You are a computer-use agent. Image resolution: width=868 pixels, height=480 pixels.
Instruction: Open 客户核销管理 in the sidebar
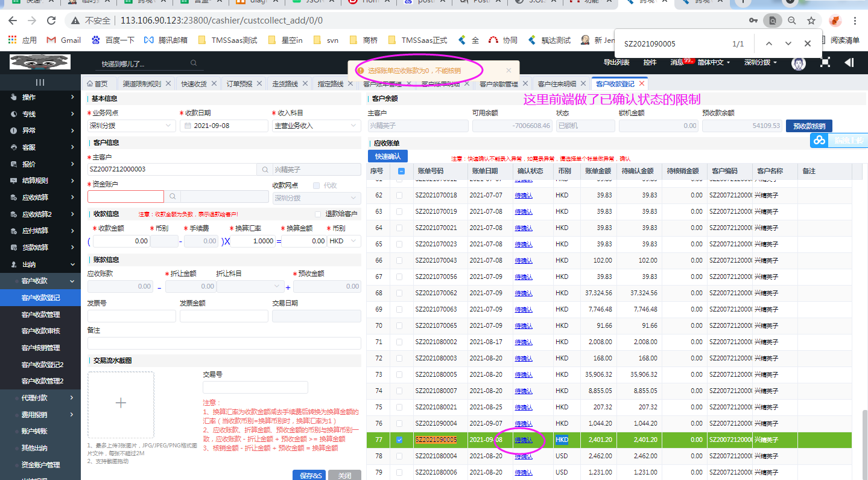tap(40, 348)
